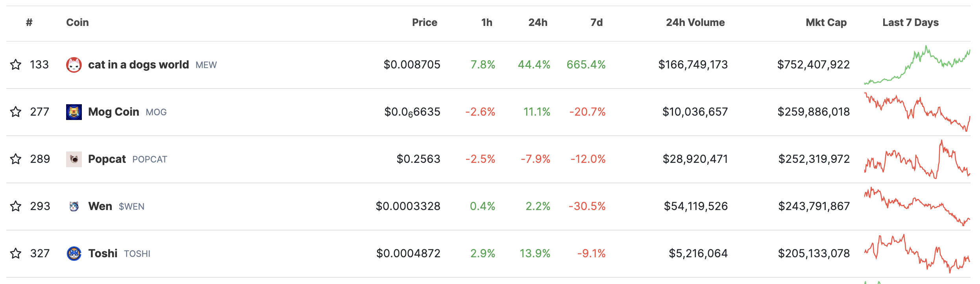
Task: Open the Toshi logo icon
Action: [74, 254]
